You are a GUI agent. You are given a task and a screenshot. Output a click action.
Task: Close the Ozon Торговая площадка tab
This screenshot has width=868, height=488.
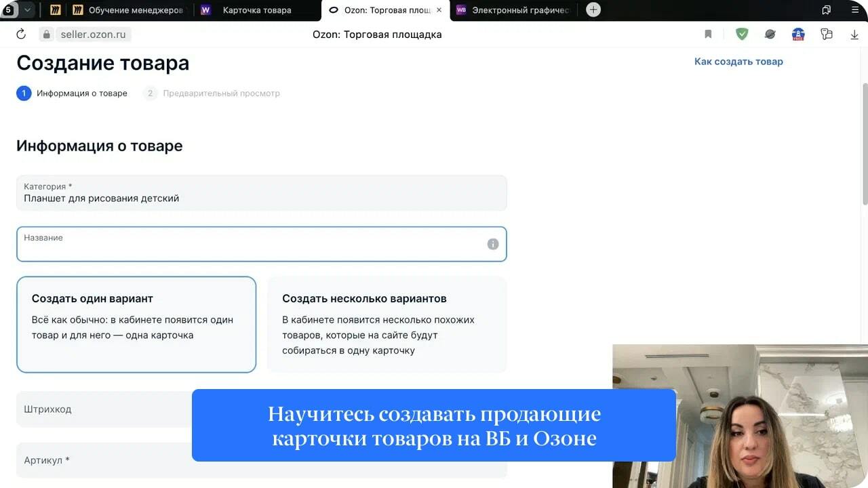coord(439,10)
